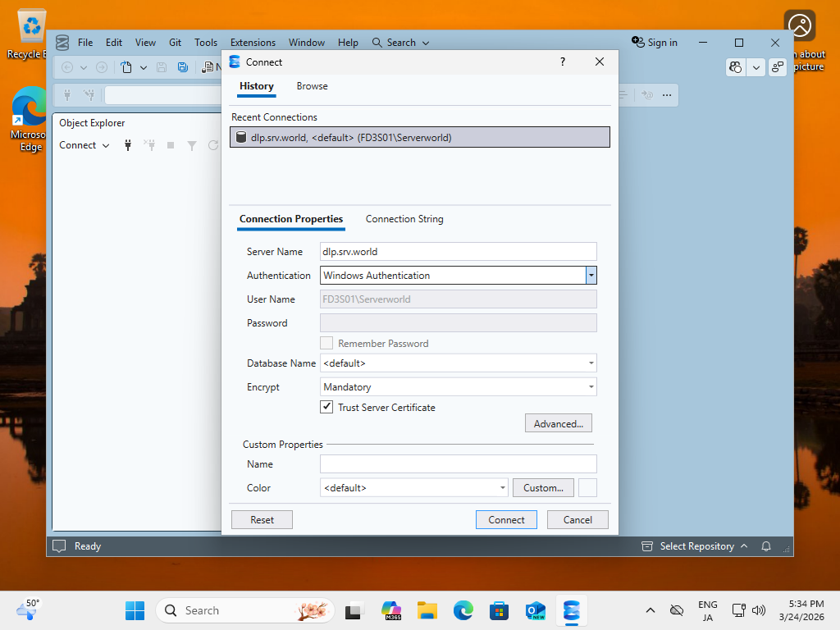Viewport: 840px width, 630px height.
Task: Click the three-dot overflow icon in SSMS toolbar
Action: pos(667,95)
